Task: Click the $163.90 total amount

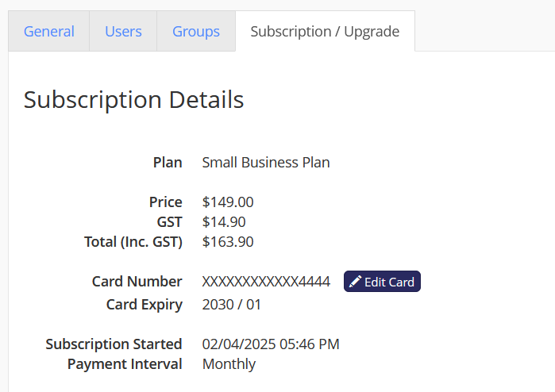Action: (x=228, y=242)
